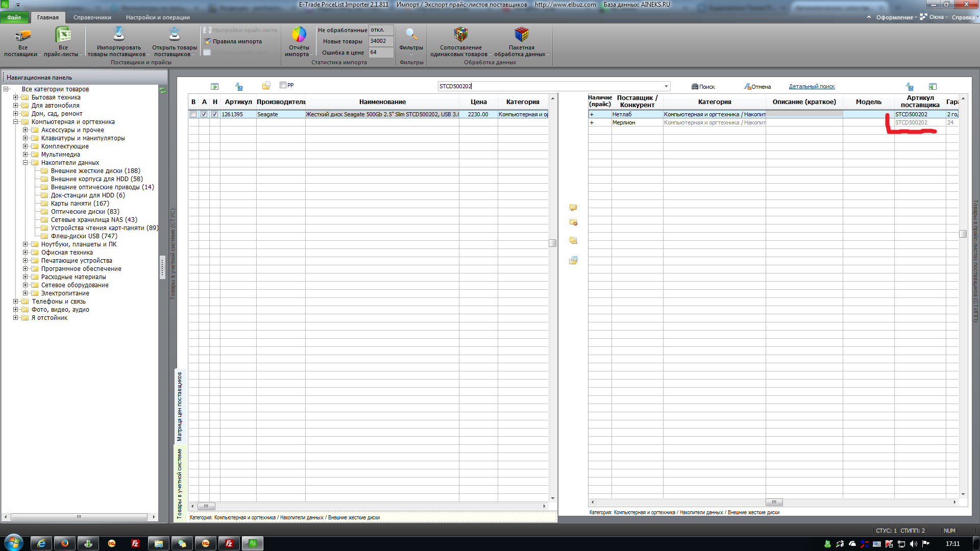Viewport: 980px width, 551px height.
Task: Open the 'Детальный поиск' link
Action: tap(812, 87)
